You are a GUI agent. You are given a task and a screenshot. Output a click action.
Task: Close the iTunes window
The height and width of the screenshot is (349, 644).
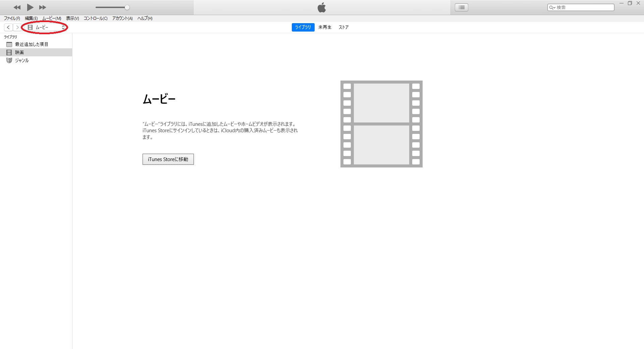(638, 3)
